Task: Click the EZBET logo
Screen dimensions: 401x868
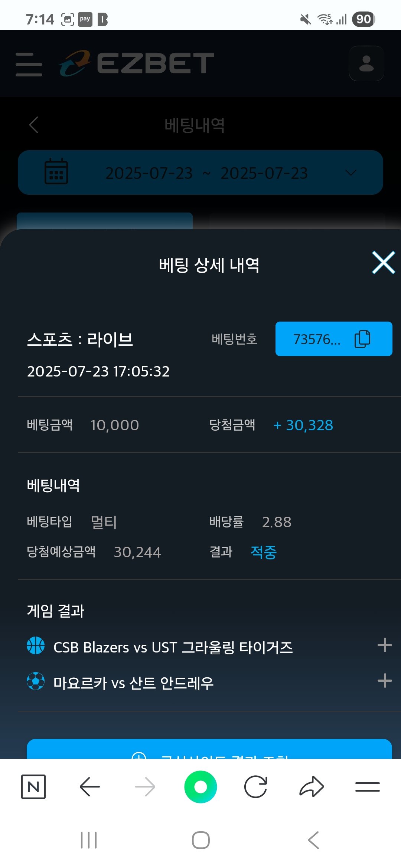Action: coord(137,63)
